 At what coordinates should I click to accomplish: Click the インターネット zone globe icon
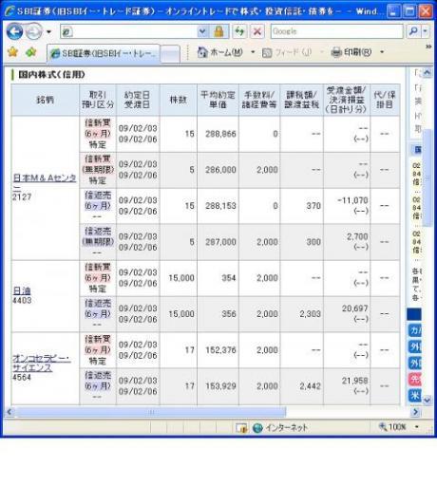(257, 427)
